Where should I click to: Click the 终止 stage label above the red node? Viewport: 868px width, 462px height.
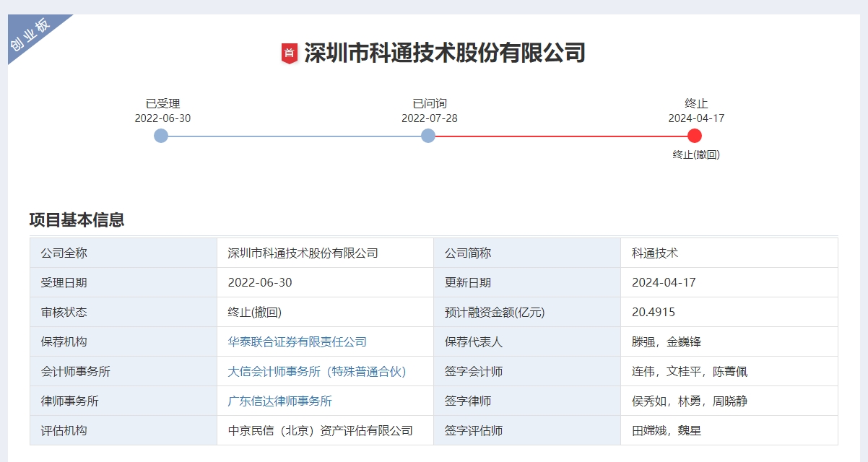click(696, 104)
